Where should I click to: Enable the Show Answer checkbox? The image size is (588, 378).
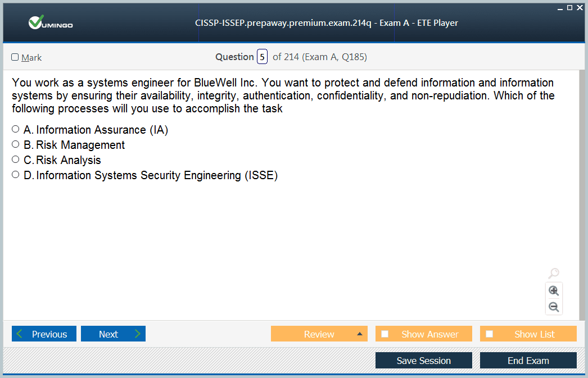tap(385, 334)
